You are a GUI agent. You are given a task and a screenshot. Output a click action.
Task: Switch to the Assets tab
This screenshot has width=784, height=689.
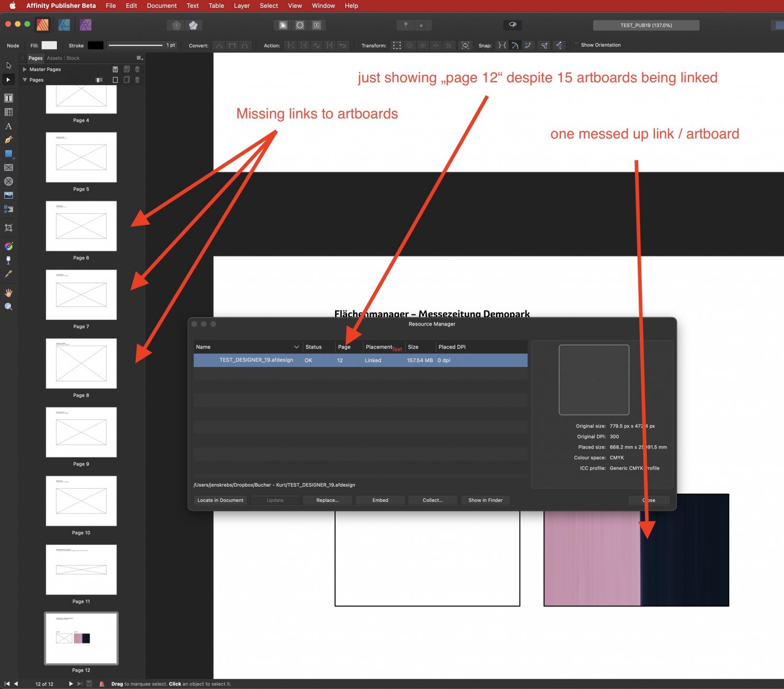(54, 58)
